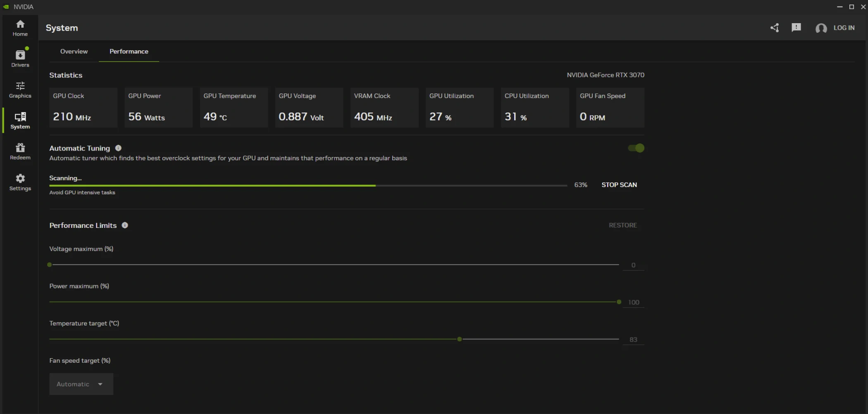Open the feedback icon in the top bar

click(796, 28)
